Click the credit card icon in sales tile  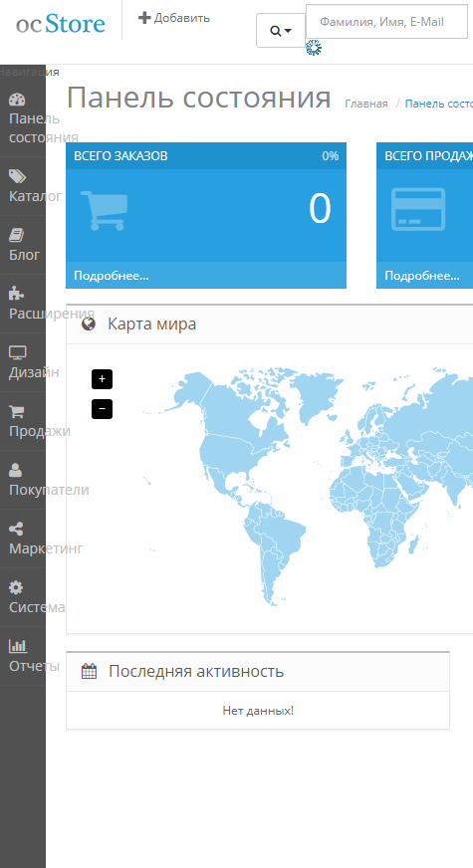click(418, 209)
